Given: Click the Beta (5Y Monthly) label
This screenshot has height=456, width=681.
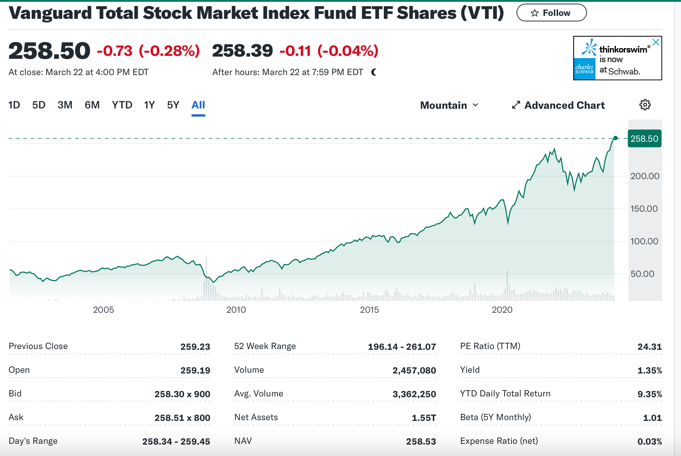Looking at the screenshot, I should pyautogui.click(x=496, y=417).
